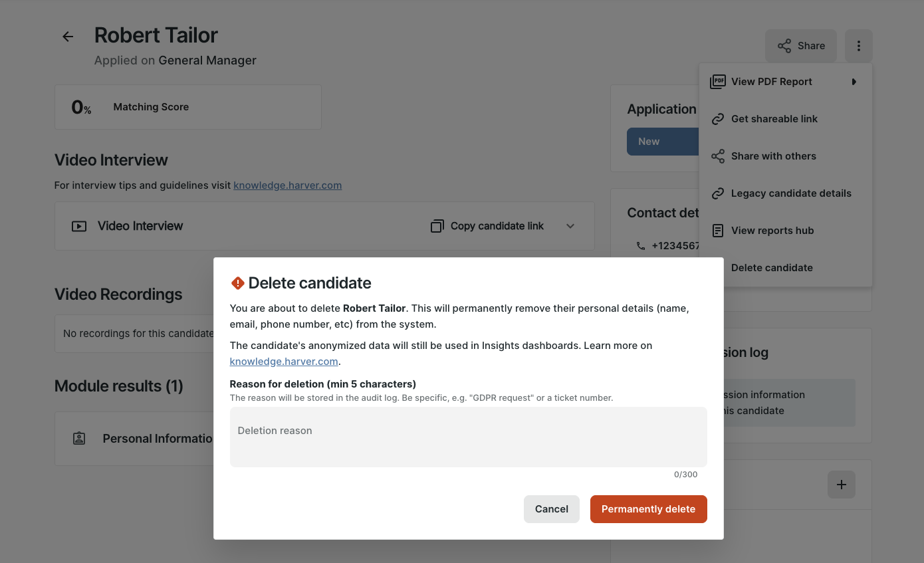Viewport: 924px width, 563px height.
Task: Click the plus button on the right panel
Action: 841,485
